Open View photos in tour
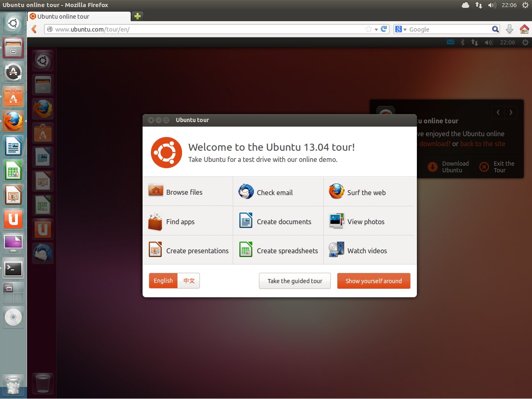Image resolution: width=532 pixels, height=399 pixels. tap(369, 221)
